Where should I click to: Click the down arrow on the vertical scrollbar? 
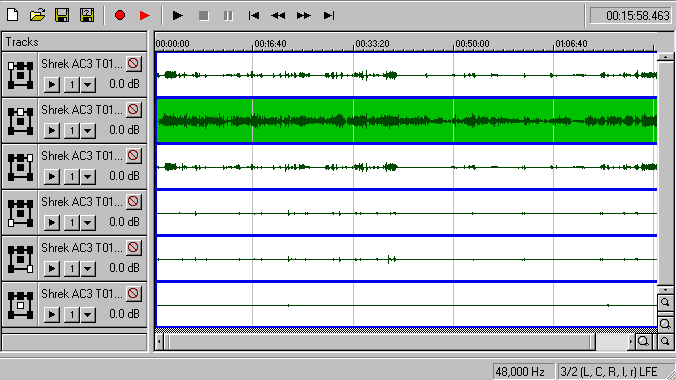point(666,290)
